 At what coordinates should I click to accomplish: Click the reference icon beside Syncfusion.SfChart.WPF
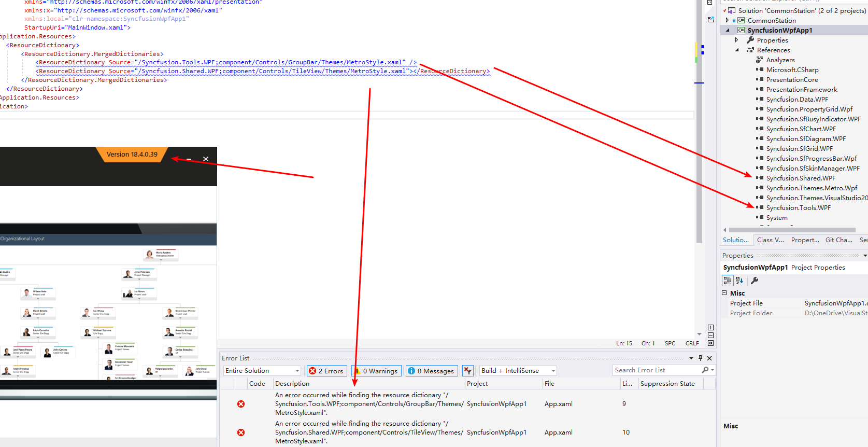pos(760,129)
